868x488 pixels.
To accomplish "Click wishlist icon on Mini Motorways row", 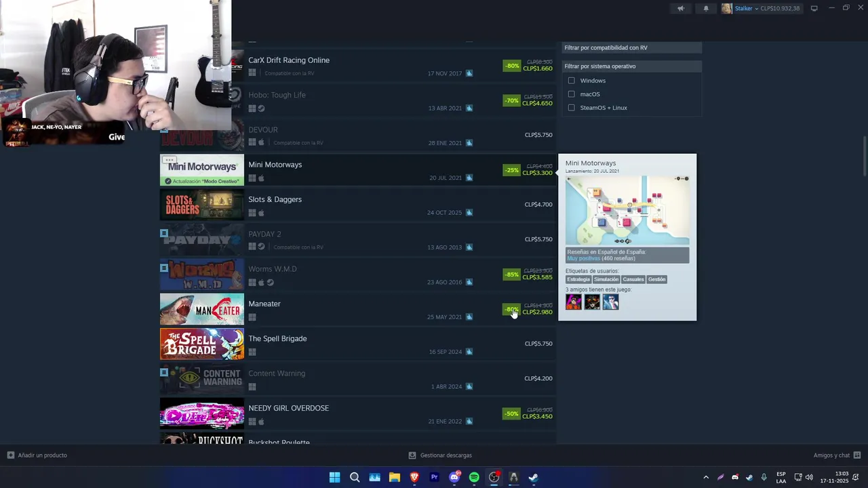I will (469, 178).
